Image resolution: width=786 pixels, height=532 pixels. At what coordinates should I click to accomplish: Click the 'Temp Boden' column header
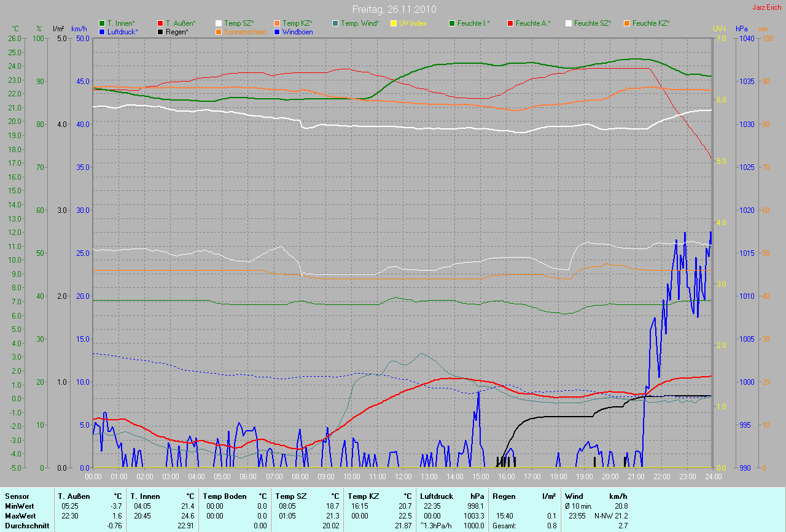coord(225,496)
